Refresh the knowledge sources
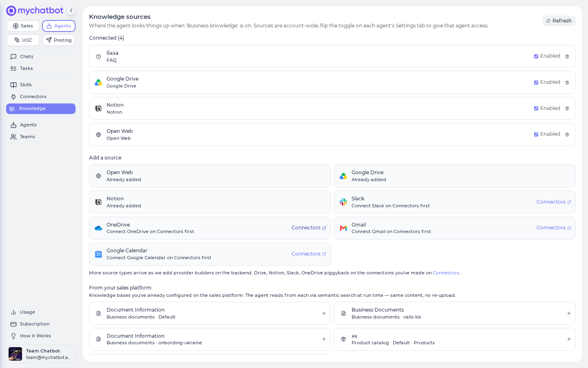The height and width of the screenshot is (368, 588). [559, 21]
